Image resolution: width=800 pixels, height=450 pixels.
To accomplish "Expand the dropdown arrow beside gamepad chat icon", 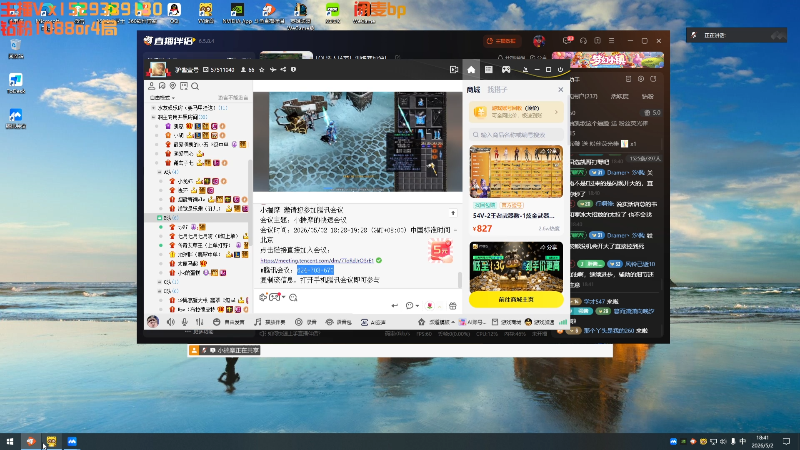I will click(283, 297).
